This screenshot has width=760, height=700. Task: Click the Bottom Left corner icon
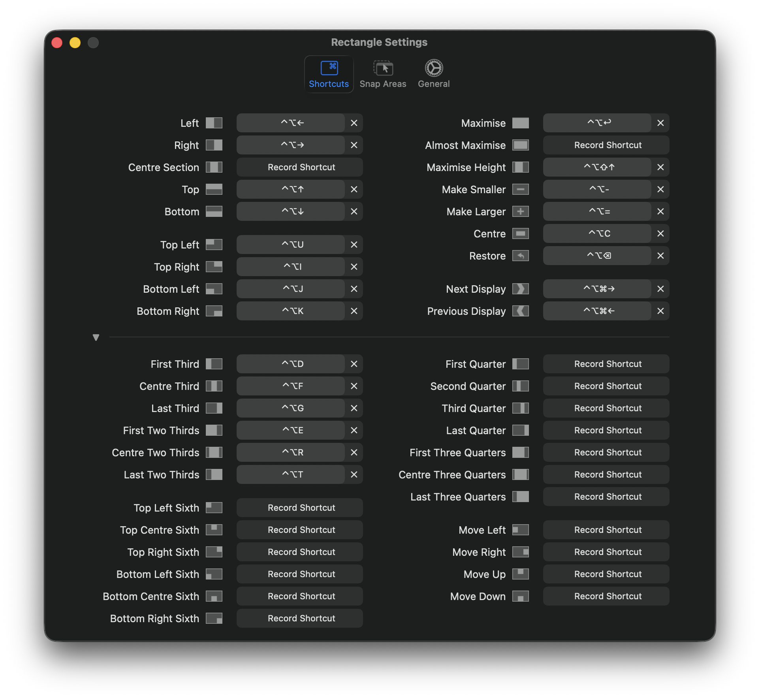click(214, 289)
